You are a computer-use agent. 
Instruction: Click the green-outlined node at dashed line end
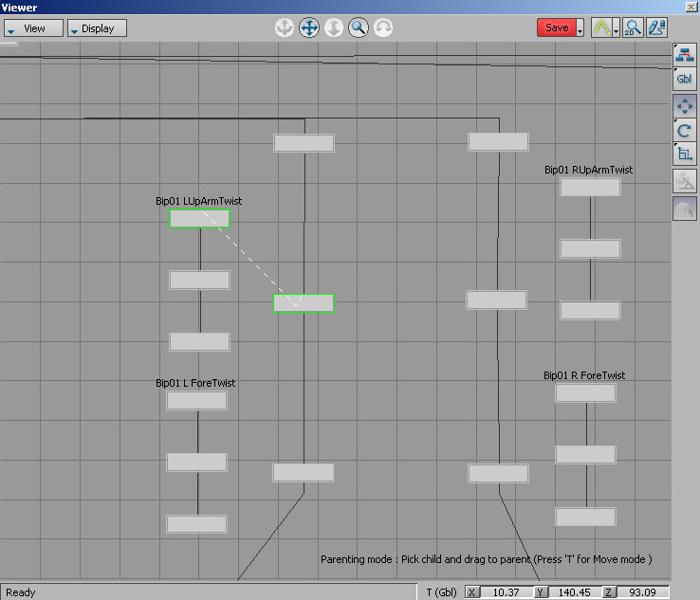(x=304, y=303)
